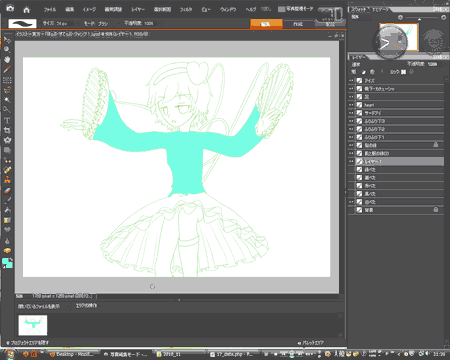The image size is (450, 360).
Task: Show the hidden 背景 layer
Action: [x=351, y=210]
